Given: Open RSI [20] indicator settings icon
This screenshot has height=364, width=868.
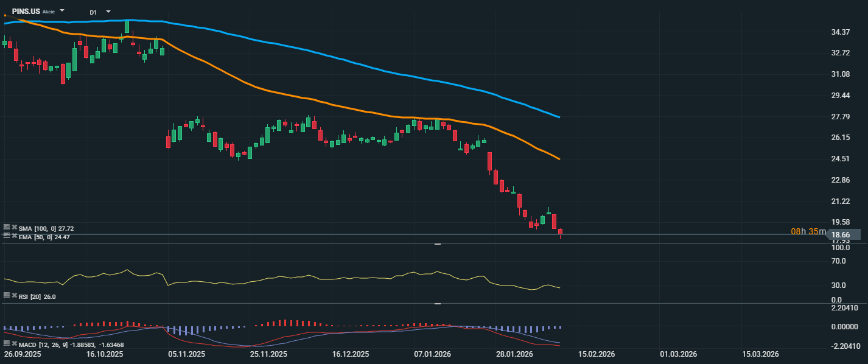Looking at the screenshot, I should pos(6,295).
